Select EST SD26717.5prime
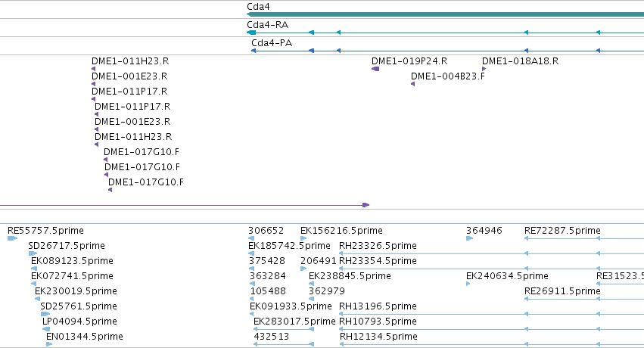 (x=67, y=246)
